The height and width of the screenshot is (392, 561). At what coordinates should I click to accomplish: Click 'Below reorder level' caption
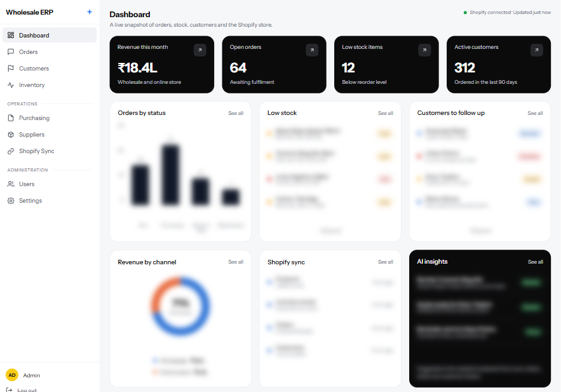(364, 82)
